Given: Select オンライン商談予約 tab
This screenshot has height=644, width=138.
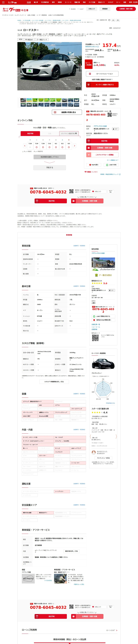Looking at the screenshot, I should [69, 134].
